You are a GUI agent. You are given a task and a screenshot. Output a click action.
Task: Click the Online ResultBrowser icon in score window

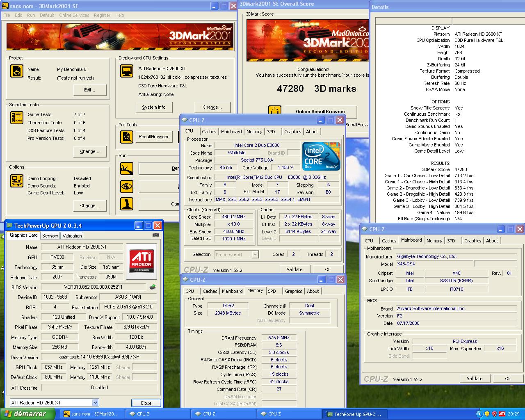pos(275,111)
